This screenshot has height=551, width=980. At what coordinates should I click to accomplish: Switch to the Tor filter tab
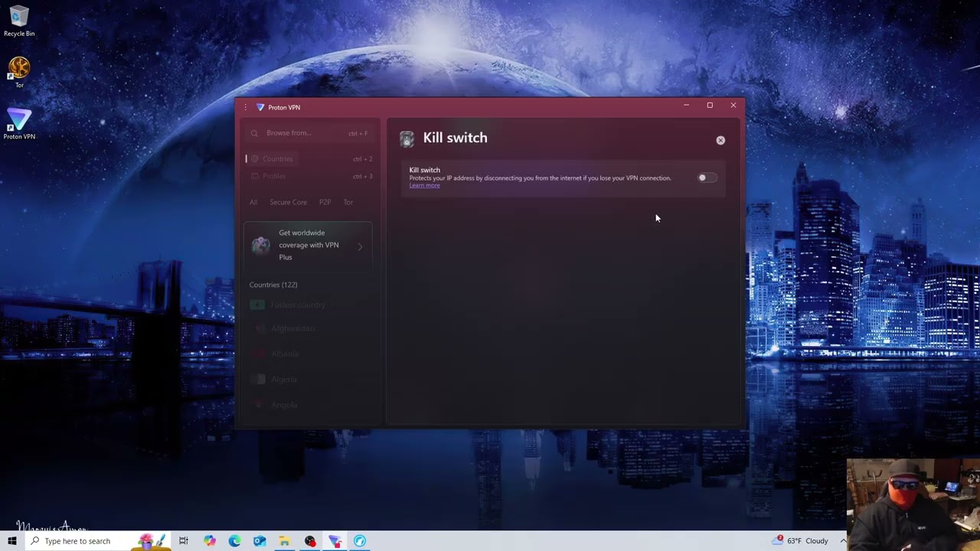(x=348, y=202)
